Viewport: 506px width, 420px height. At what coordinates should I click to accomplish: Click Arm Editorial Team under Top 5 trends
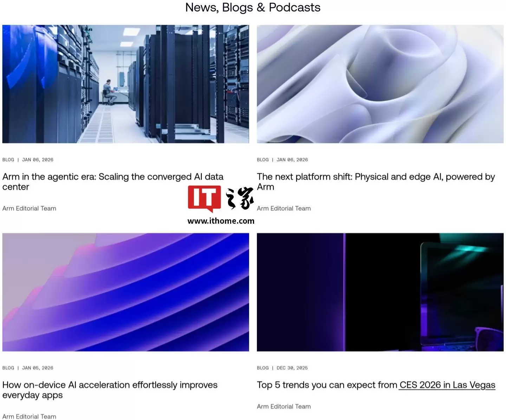click(x=284, y=406)
